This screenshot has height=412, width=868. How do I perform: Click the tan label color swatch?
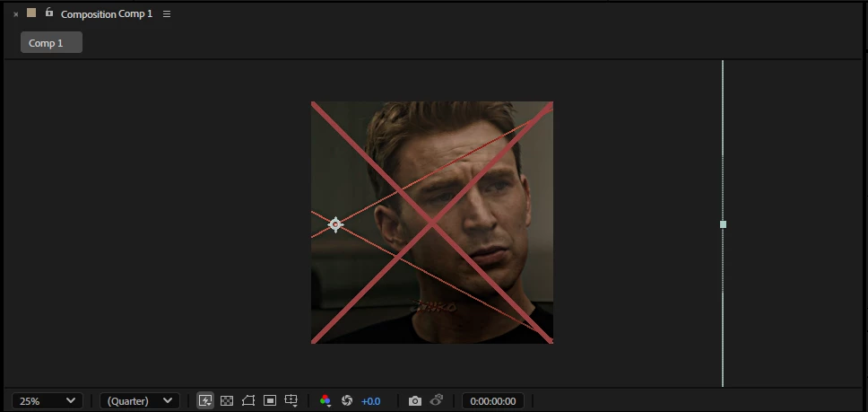coord(31,13)
